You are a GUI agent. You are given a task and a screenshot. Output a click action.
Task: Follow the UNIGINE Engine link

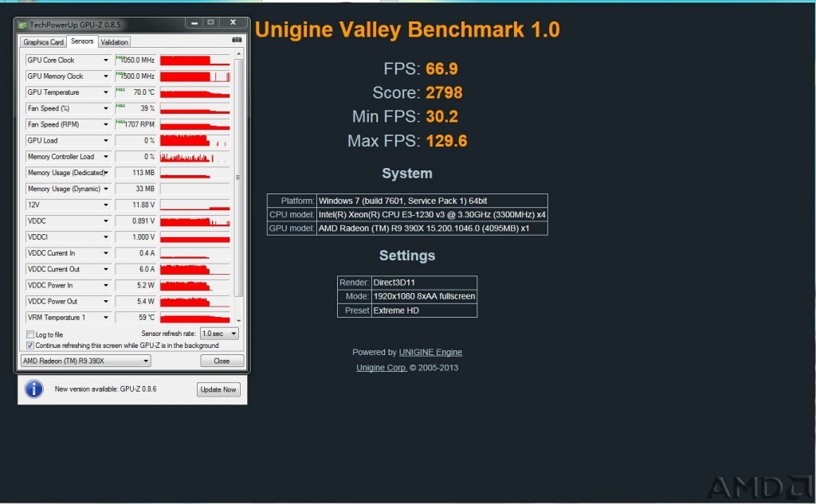tap(430, 352)
